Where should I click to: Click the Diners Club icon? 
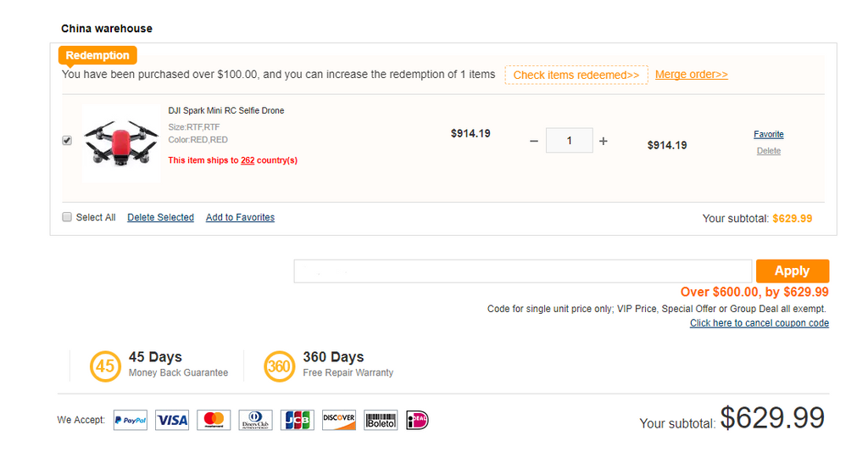[x=255, y=420]
